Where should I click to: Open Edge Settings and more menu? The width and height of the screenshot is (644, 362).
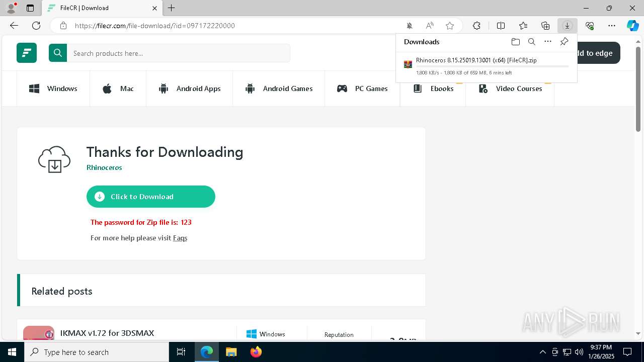click(612, 26)
